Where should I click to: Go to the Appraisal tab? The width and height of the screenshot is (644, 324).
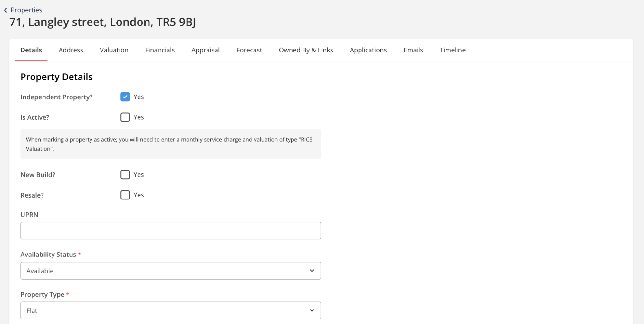[x=205, y=50]
